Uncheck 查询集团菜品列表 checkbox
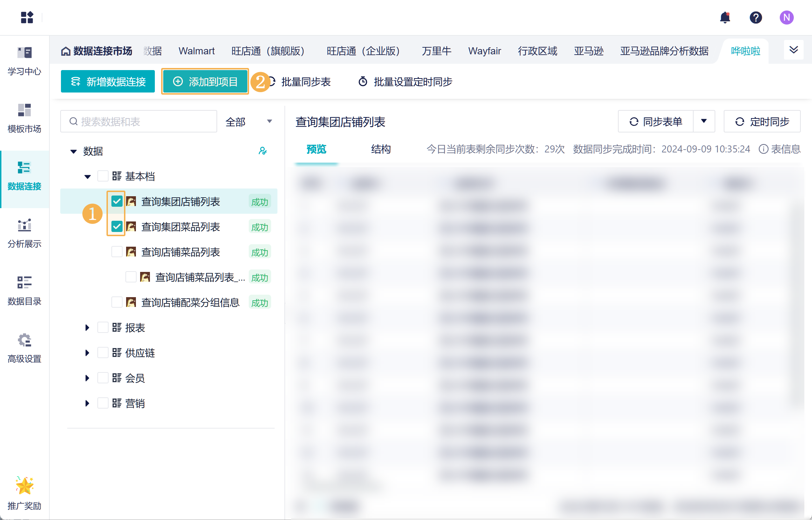The image size is (812, 520). click(117, 226)
